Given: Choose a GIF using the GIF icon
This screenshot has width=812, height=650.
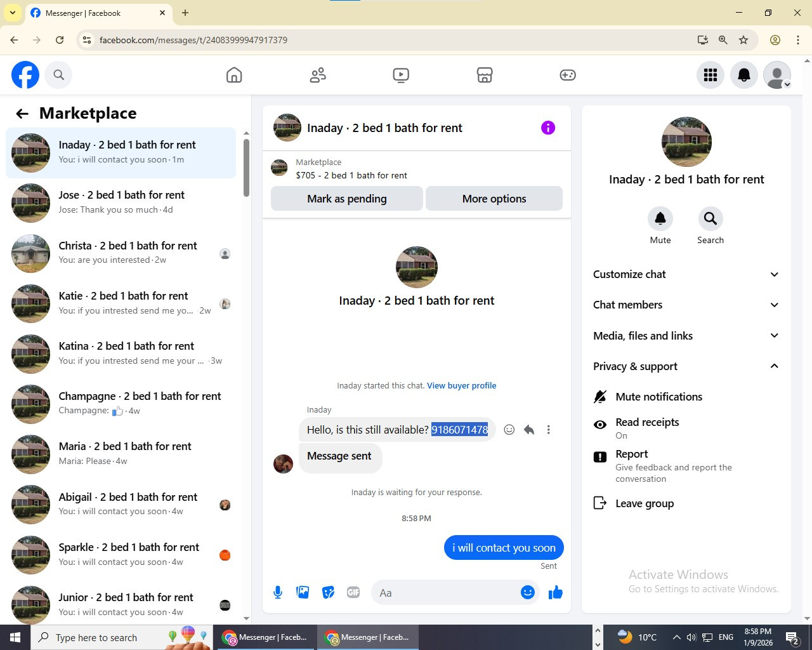Looking at the screenshot, I should point(353,592).
